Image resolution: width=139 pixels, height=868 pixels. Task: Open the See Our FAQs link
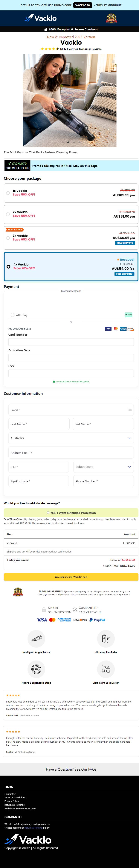coord(85,769)
